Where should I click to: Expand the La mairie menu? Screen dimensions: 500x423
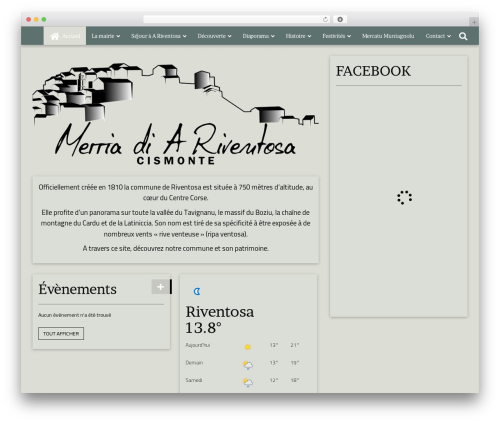(x=106, y=36)
